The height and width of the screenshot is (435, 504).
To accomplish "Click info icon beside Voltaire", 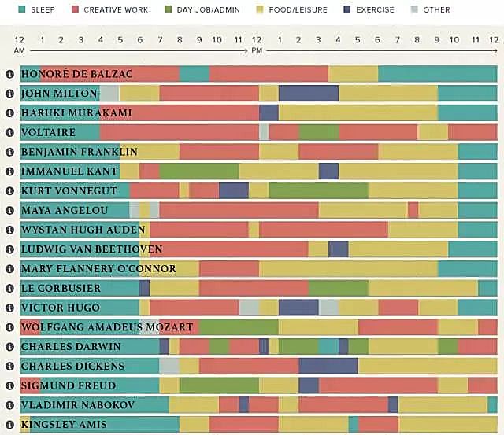I will click(9, 132).
